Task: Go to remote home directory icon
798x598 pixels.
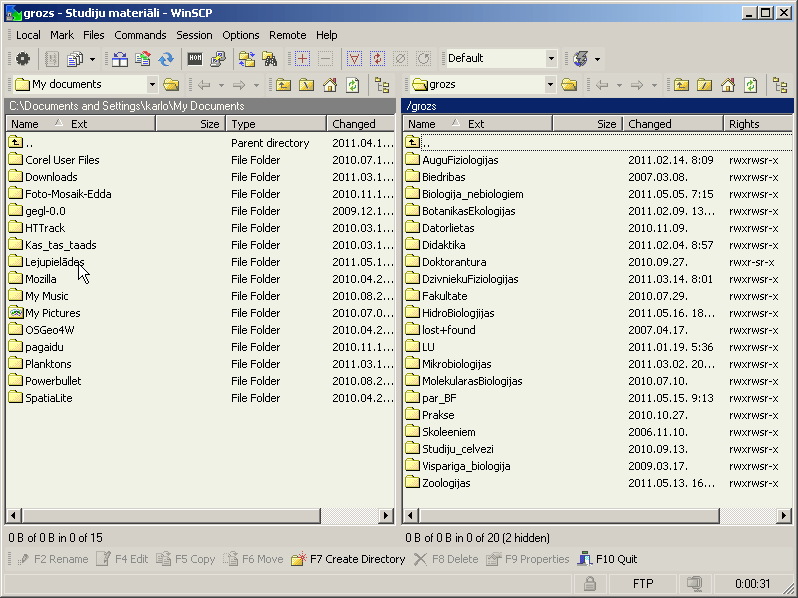Action: (728, 84)
